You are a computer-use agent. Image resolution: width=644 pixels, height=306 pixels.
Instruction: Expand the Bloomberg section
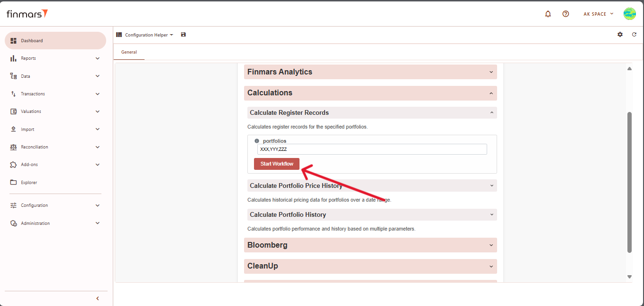(370, 245)
